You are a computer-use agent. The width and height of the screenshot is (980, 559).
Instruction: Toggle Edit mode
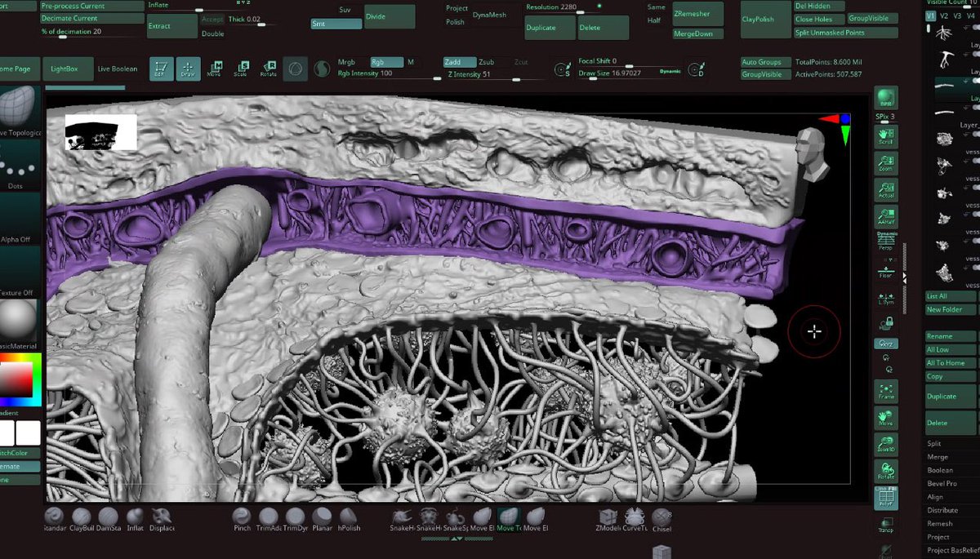163,69
